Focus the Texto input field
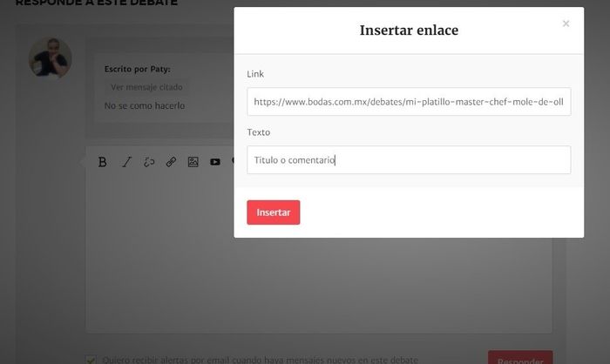The height and width of the screenshot is (364, 610). click(408, 160)
